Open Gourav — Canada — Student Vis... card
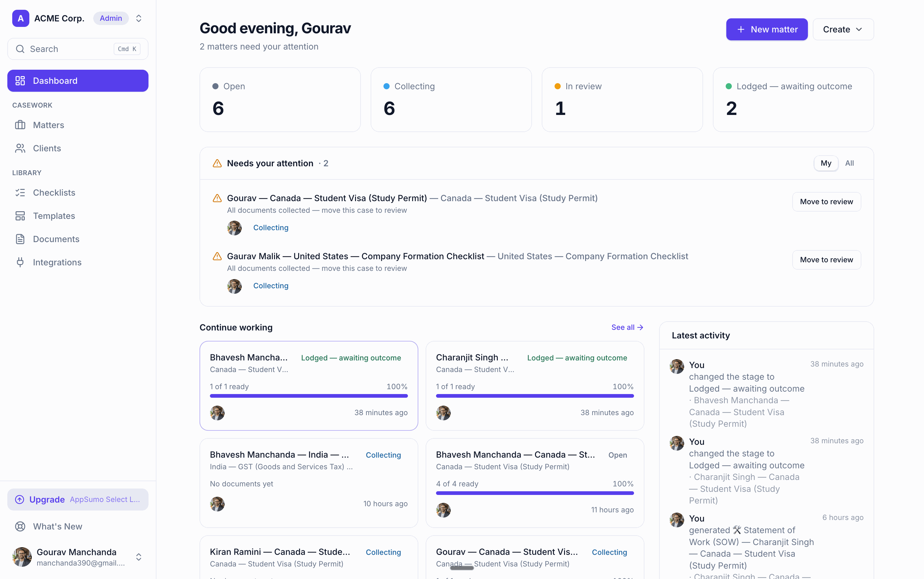Image resolution: width=924 pixels, height=579 pixels. pyautogui.click(x=535, y=557)
